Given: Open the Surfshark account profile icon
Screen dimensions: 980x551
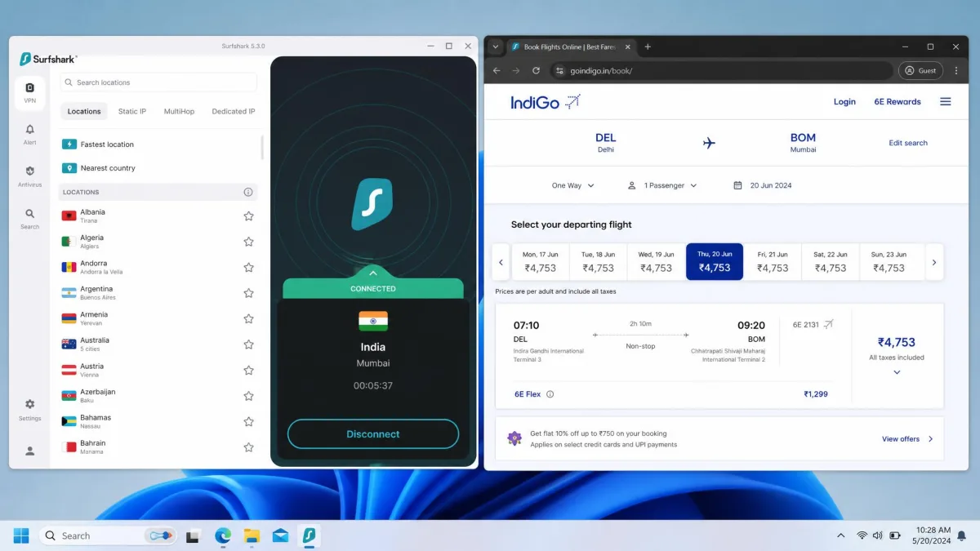Looking at the screenshot, I should (29, 451).
